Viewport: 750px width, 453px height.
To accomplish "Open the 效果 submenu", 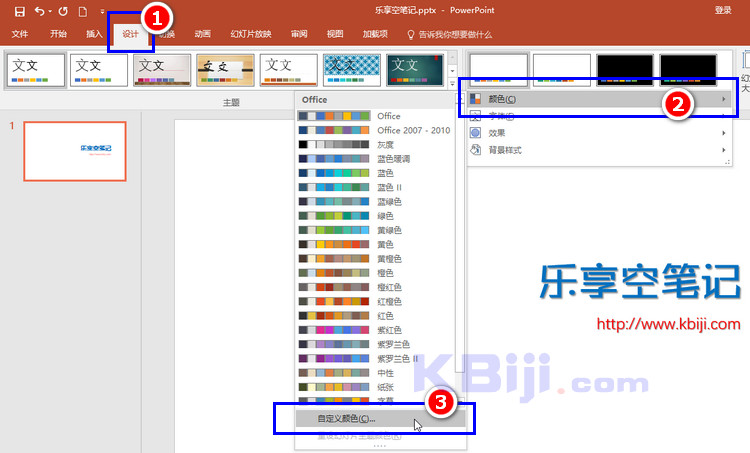I will [599, 133].
